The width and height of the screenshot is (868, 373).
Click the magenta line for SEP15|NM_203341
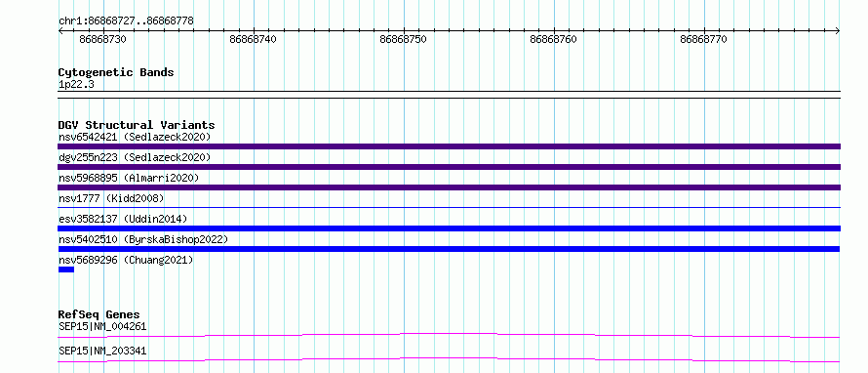tap(449, 360)
